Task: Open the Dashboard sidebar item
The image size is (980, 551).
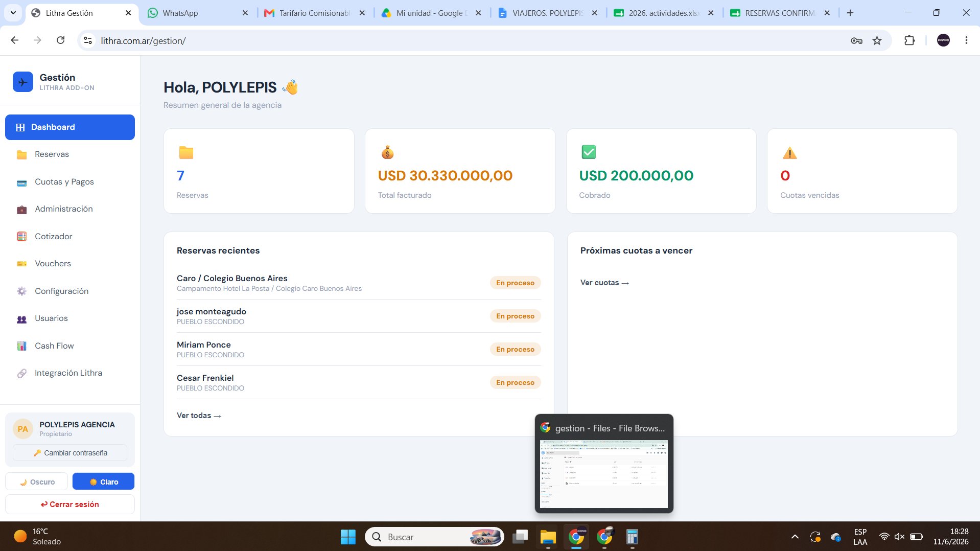Action: [x=70, y=127]
